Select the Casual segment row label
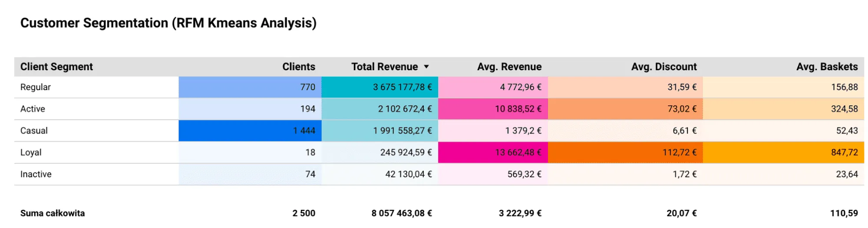 34,130
